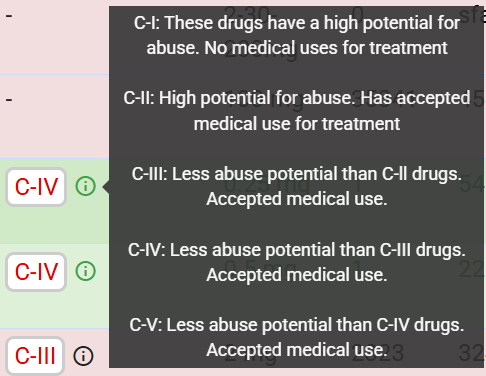Click the C-V description at the tooltip bottom
Screen dimensions: 486x376
tap(297, 337)
